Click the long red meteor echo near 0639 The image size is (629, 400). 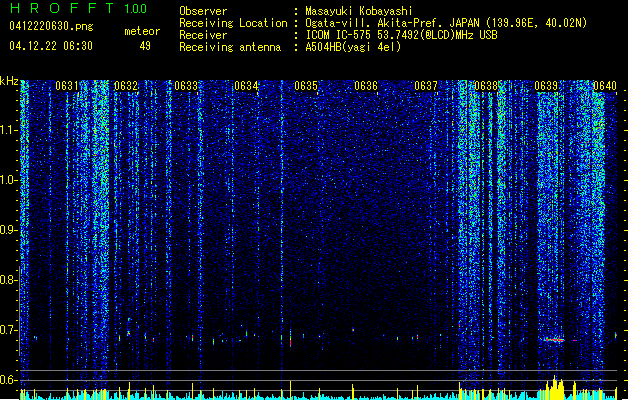pos(554,340)
